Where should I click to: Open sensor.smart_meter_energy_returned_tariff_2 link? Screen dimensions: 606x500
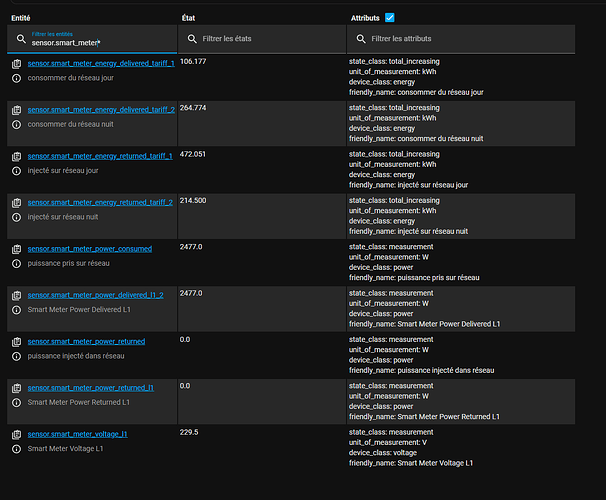[100, 202]
